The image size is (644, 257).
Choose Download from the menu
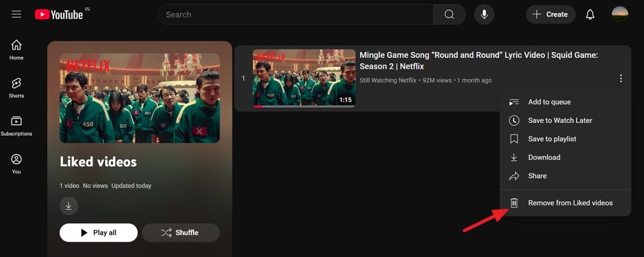point(565,157)
